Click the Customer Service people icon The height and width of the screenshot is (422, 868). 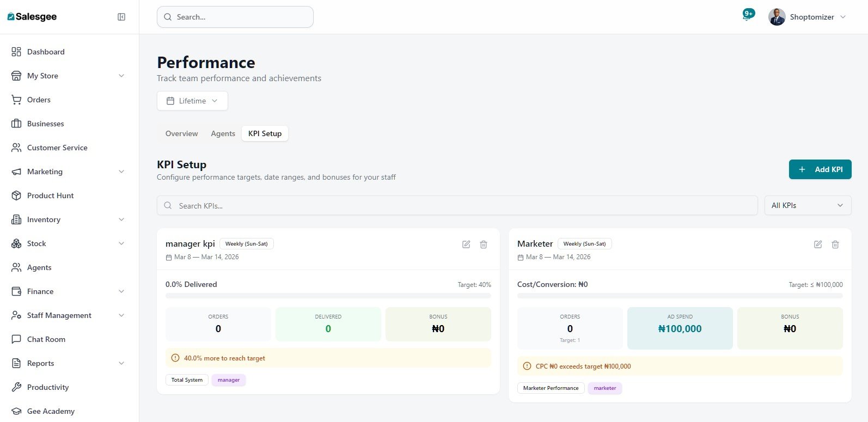pos(16,148)
